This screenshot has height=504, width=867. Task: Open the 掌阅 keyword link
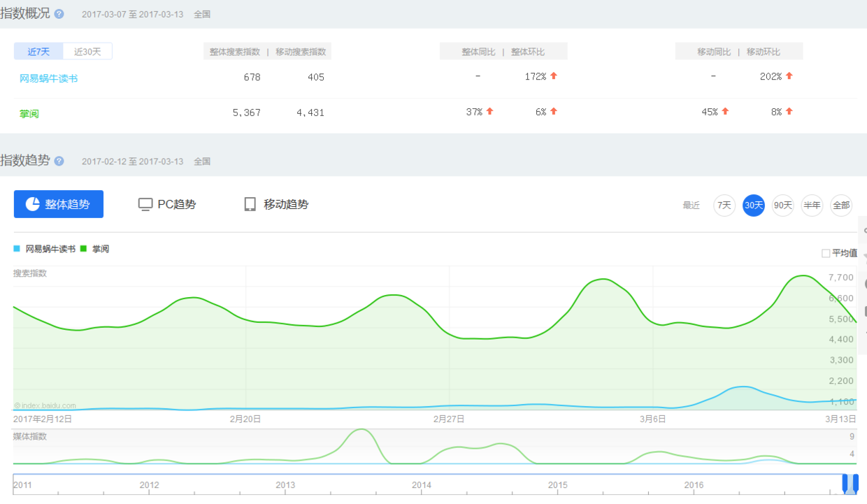tap(29, 113)
